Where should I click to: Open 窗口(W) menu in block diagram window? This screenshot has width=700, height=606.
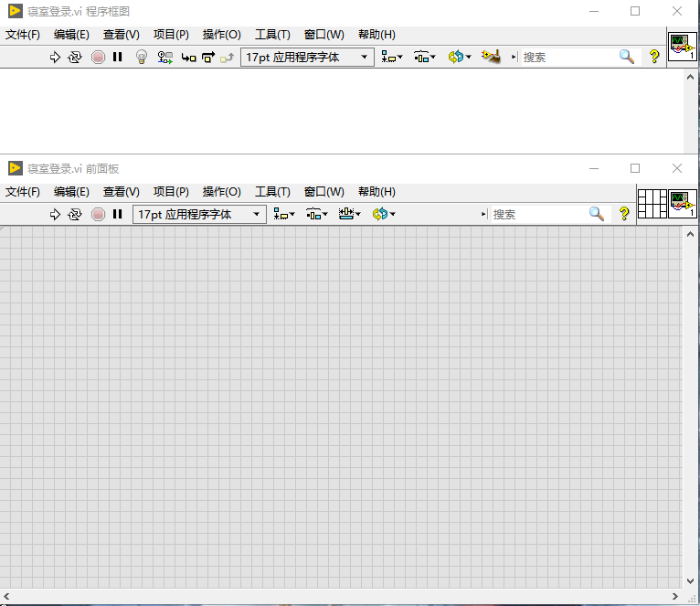324,35
